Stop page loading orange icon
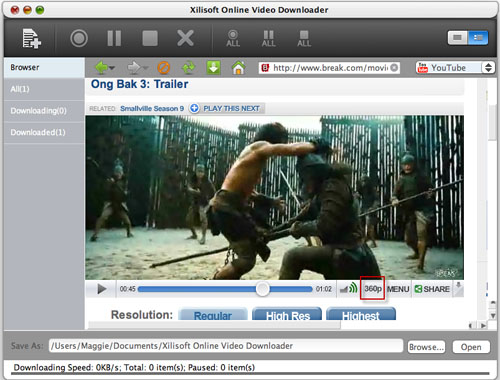Viewport: 500px width, 380px height. (x=163, y=68)
